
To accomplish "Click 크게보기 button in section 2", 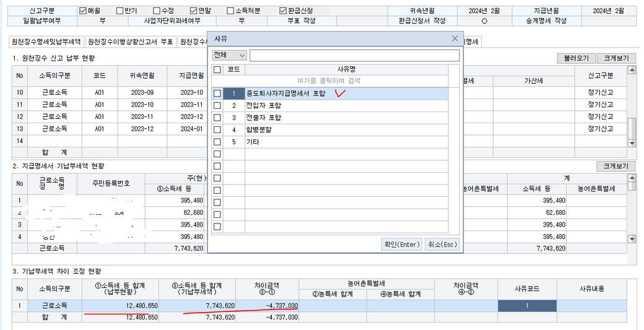I will point(616,166).
